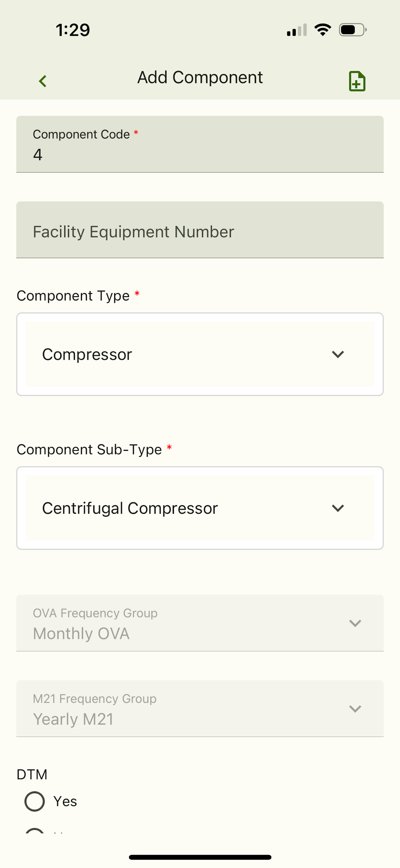Select the partially visible DTM radio below Yes
Image resolution: width=400 pixels, height=868 pixels.
[x=35, y=830]
